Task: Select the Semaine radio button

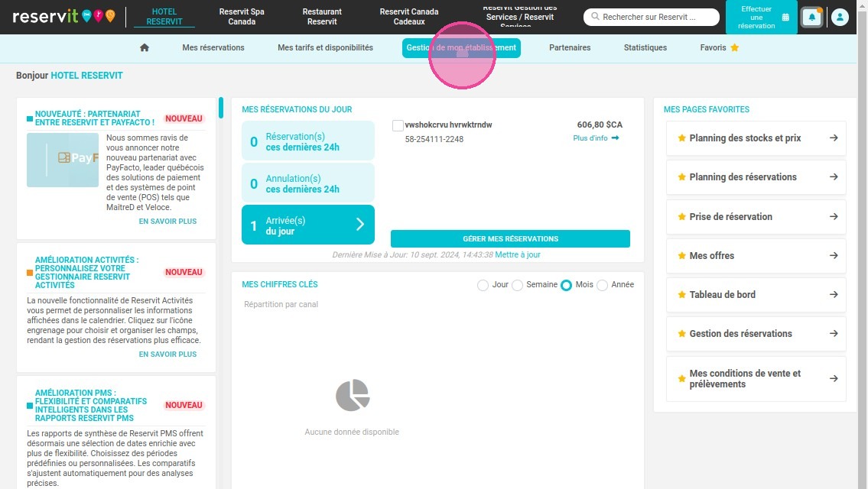Action: click(517, 285)
